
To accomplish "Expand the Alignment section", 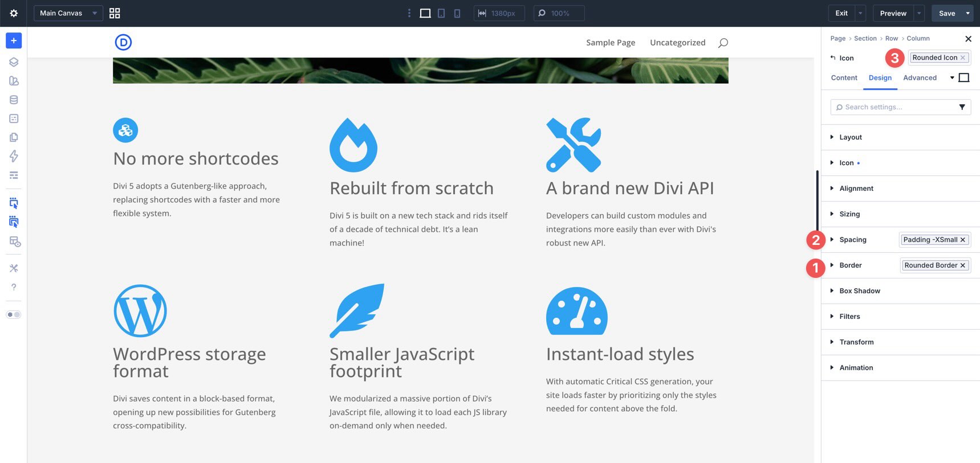I will 901,189.
